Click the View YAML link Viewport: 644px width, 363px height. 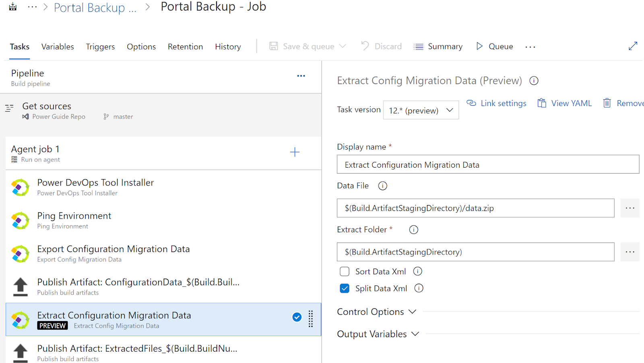[565, 103]
